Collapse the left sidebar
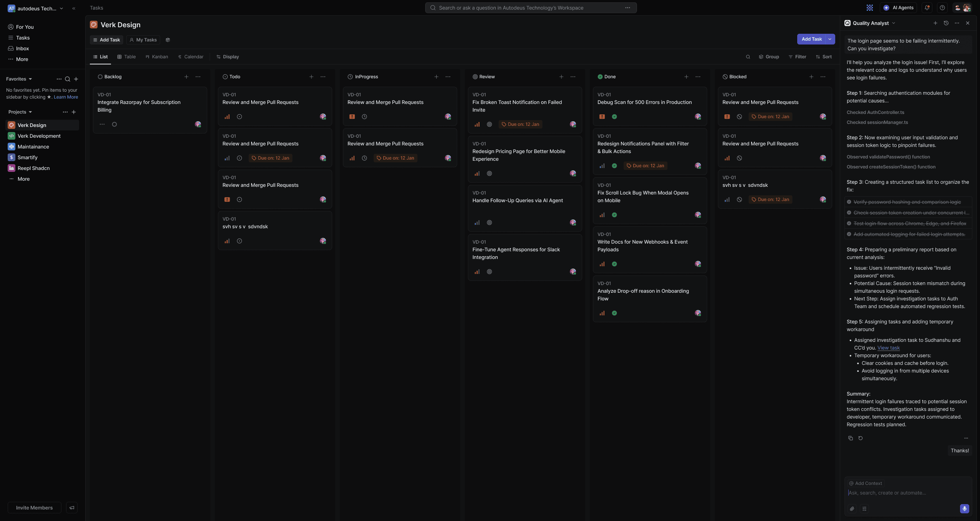This screenshot has width=980, height=521. coord(74,8)
